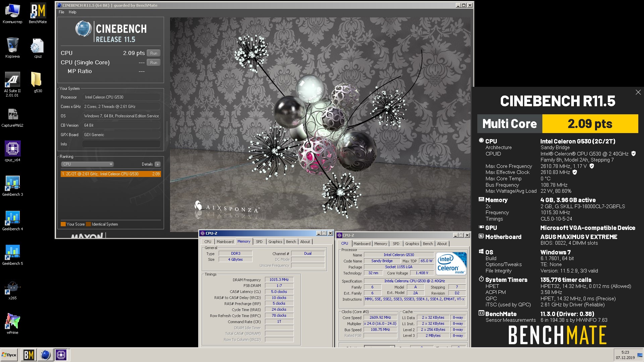Screen dimensions: 644x362
Task: Open the Cinebench File menu
Action: coord(61,12)
